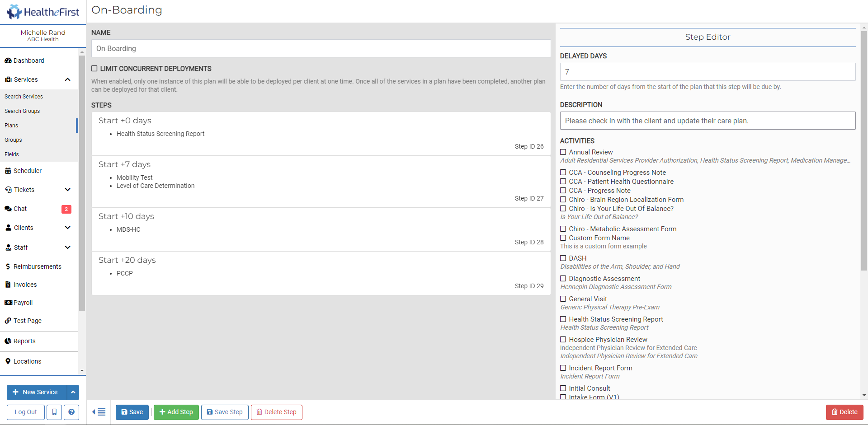
Task: Click the Invoices document icon
Action: (x=8, y=285)
